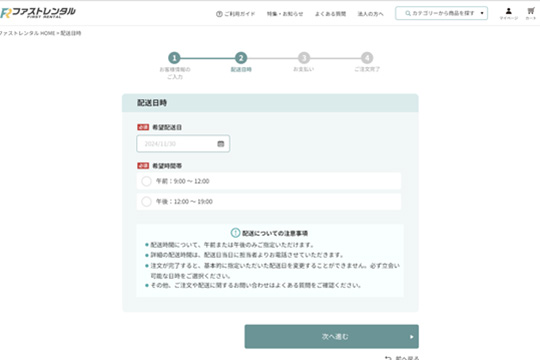The width and height of the screenshot is (540, 360).
Task: Click 配送についての注意事項 heading
Action: [x=275, y=233]
